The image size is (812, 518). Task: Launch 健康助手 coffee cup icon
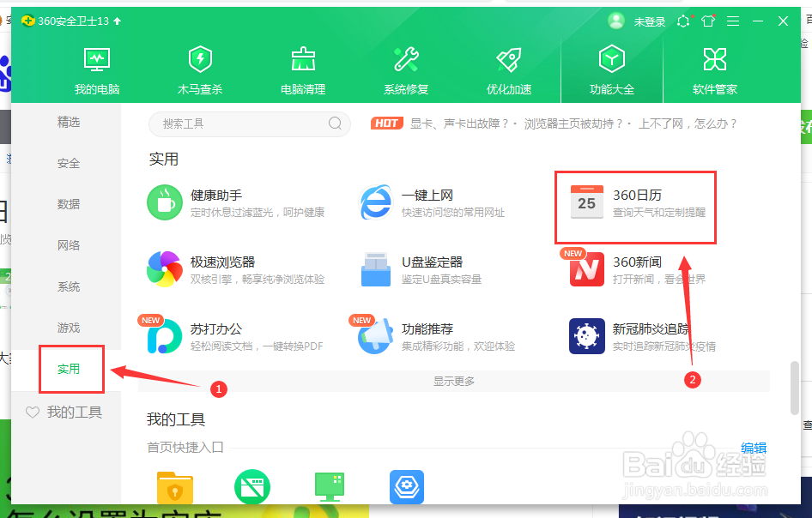[165, 202]
